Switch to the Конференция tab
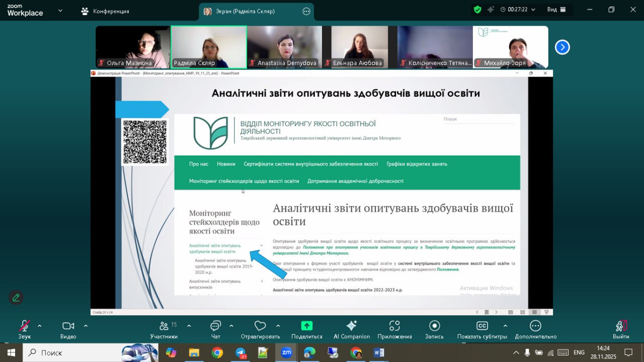Viewport: 644px width, 362px height. 106,11
